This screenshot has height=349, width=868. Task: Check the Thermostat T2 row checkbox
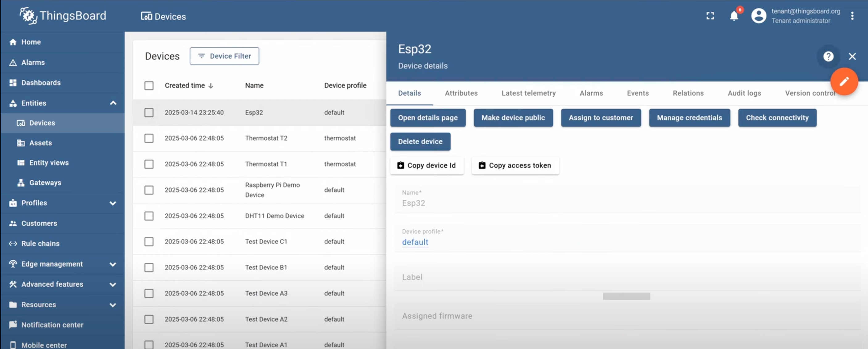click(149, 138)
